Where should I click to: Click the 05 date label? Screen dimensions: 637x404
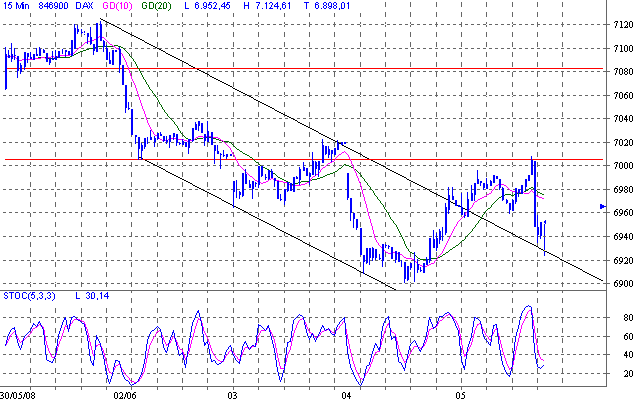pos(460,395)
